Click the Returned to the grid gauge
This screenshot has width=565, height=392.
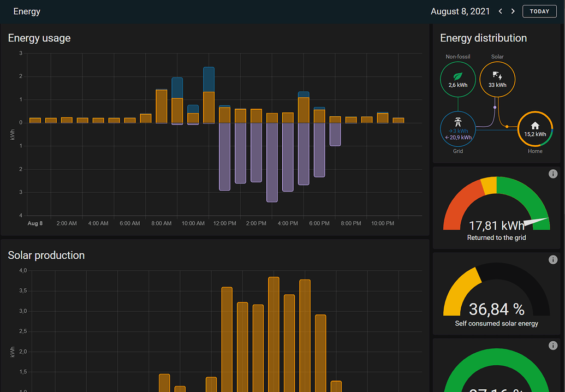(x=496, y=210)
